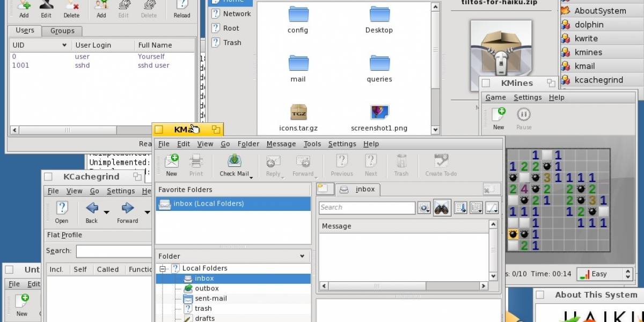Open message aggregation dropdown button

[476, 208]
